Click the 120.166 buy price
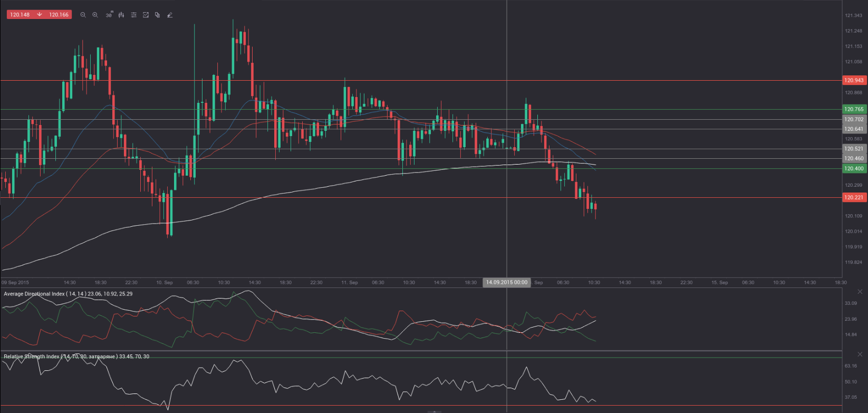868x413 pixels. [x=59, y=15]
